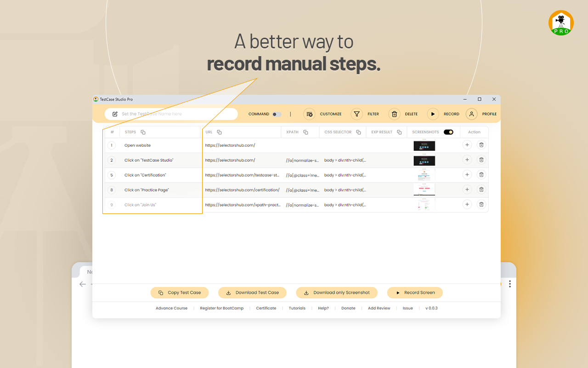The height and width of the screenshot is (368, 588).
Task: Open Advance Course from the footer
Action: pos(171,308)
